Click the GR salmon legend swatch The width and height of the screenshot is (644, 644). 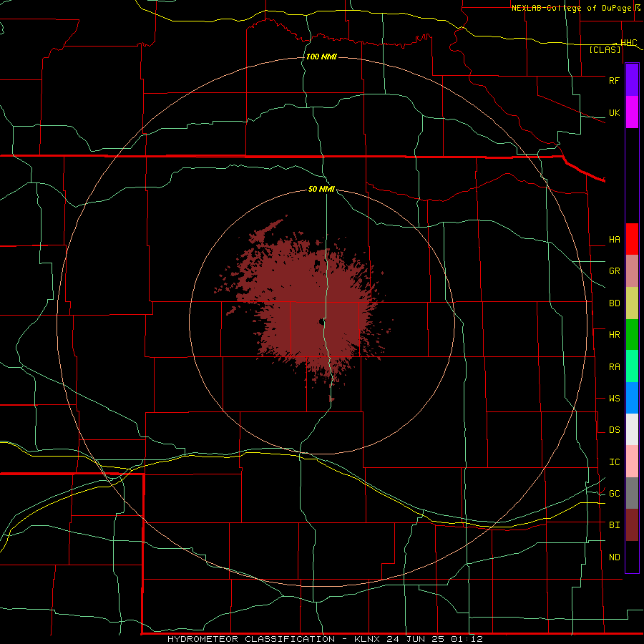click(x=632, y=271)
